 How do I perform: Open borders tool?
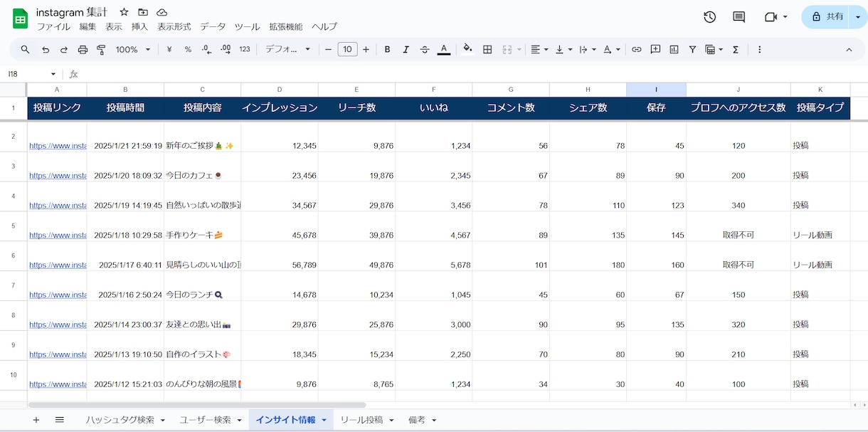tap(487, 50)
